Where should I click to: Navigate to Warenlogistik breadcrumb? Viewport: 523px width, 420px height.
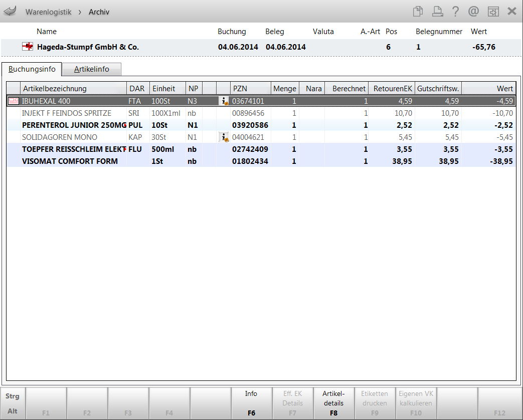[48, 12]
